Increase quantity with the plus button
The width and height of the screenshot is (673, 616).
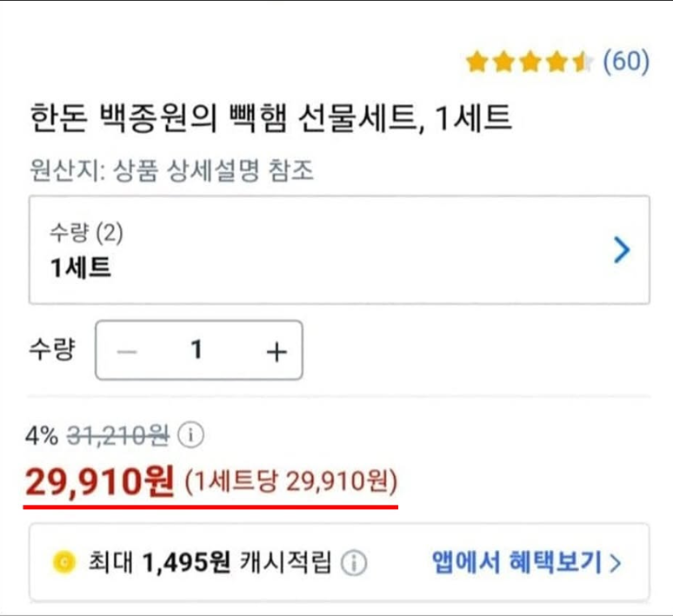tap(276, 351)
